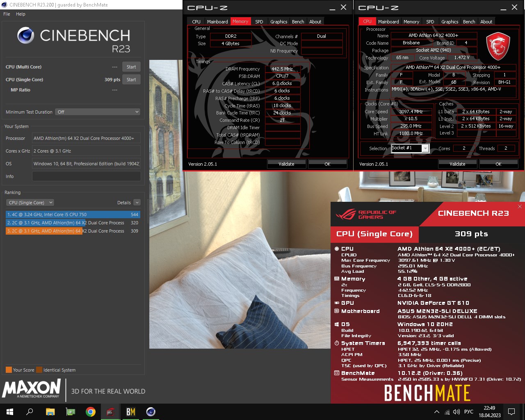Open network tray icon
This screenshot has height=420, width=525.
(x=447, y=412)
